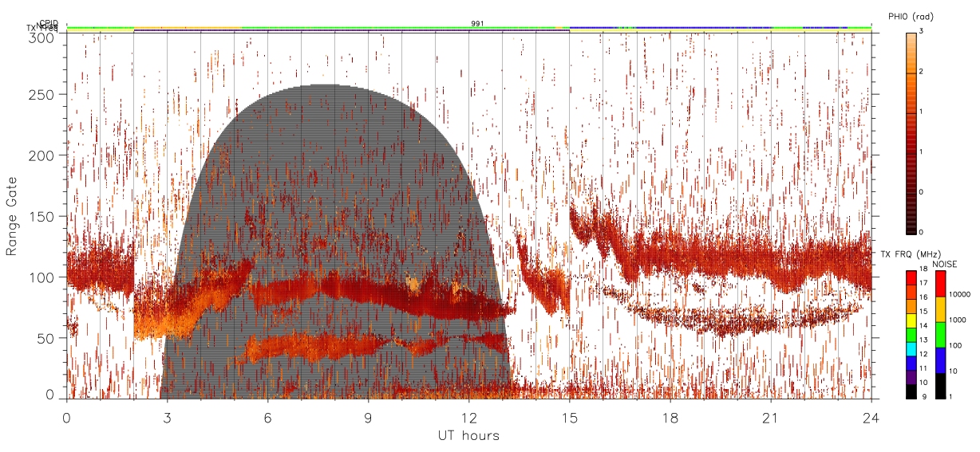Pick cyan 12–13 MHz TX FRQ swatch
This screenshot has width=980, height=452.
911,348
